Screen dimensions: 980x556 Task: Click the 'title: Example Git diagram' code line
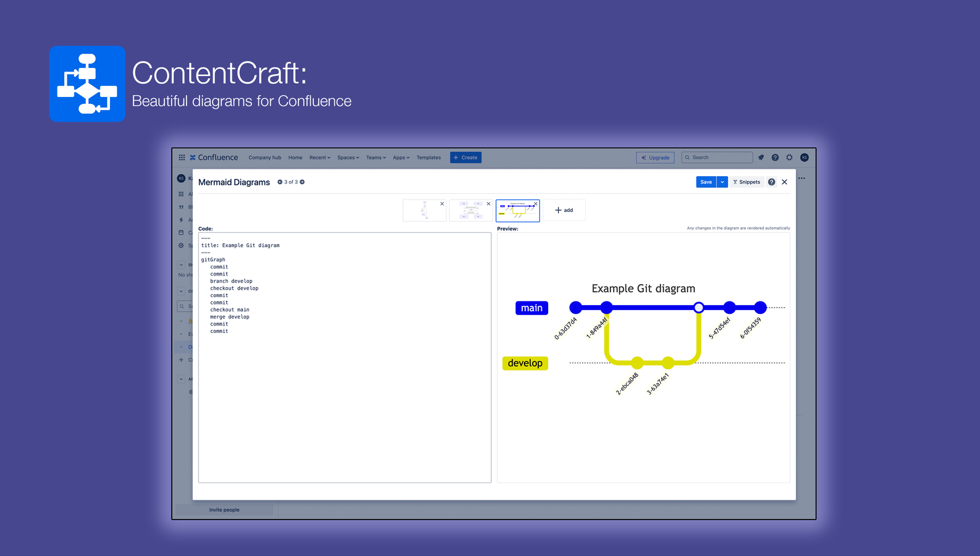240,245
